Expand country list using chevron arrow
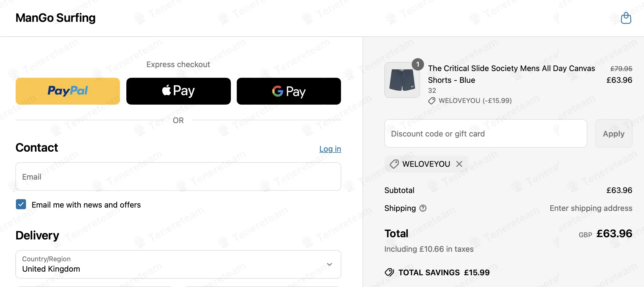 coord(330,264)
